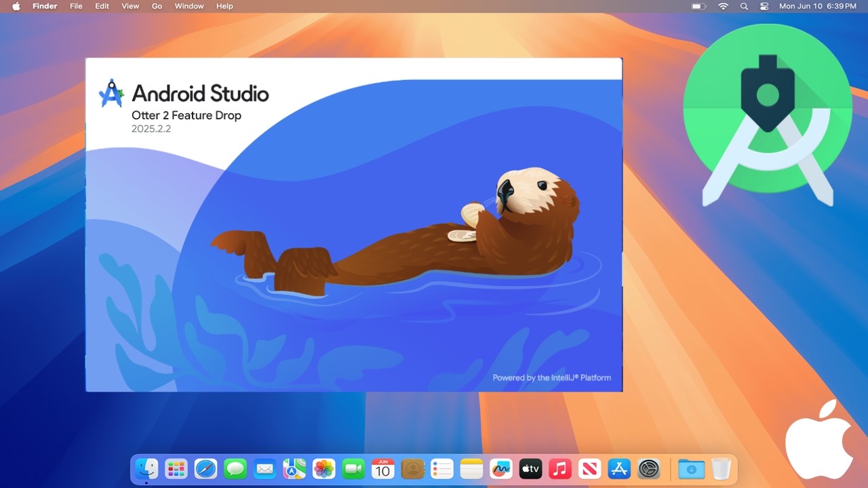Open the Apple menu in menu bar
The width and height of the screenshot is (868, 488).
[x=16, y=6]
